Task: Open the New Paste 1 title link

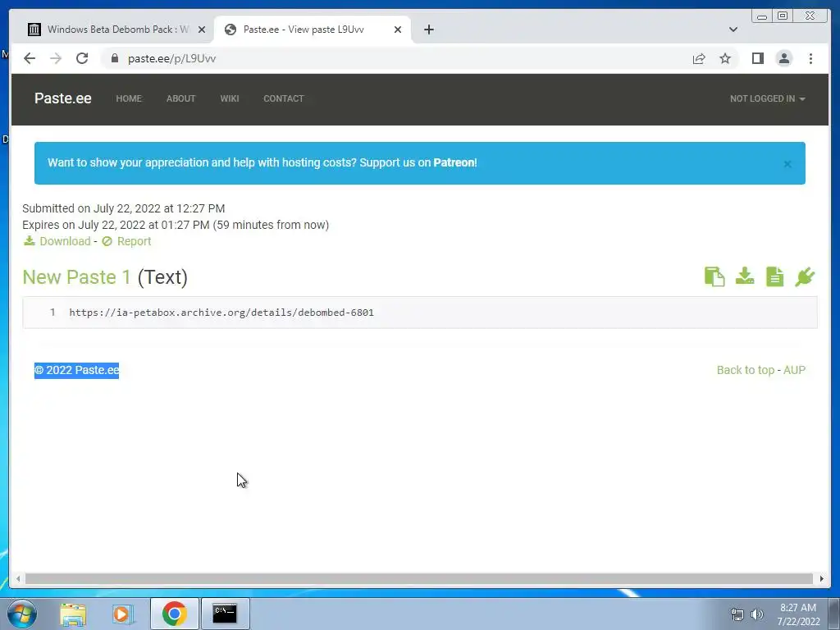Action: (x=76, y=277)
